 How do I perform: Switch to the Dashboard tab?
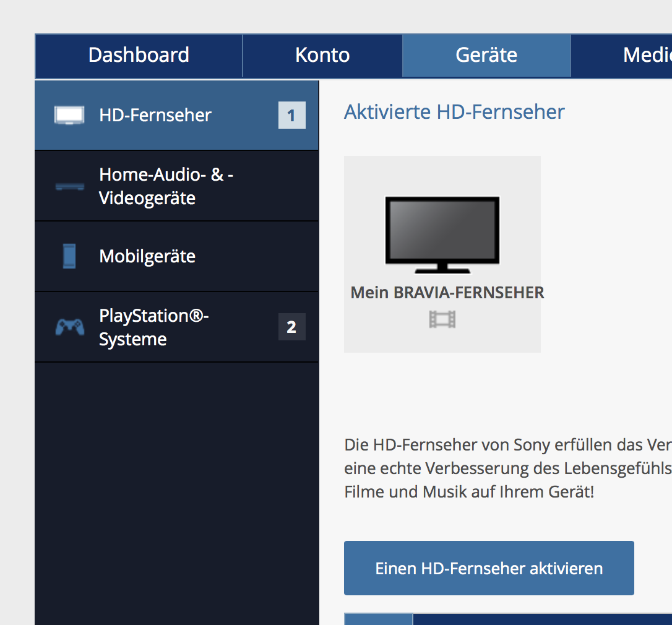[139, 55]
